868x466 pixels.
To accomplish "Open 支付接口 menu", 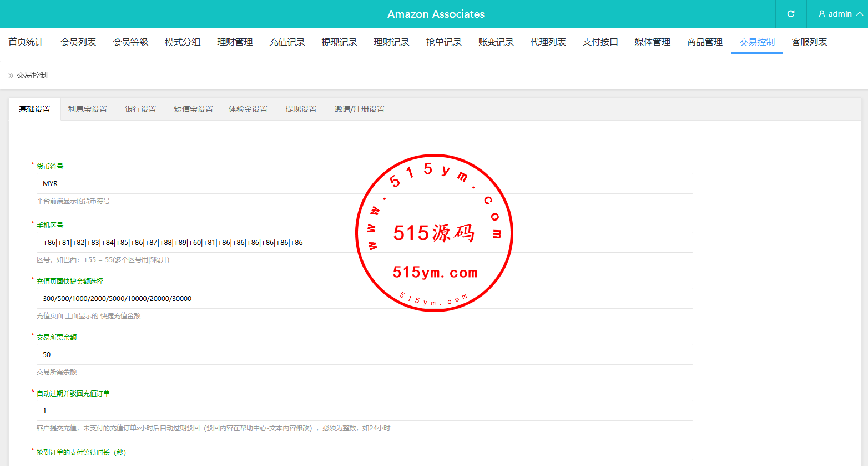I will 600,42.
